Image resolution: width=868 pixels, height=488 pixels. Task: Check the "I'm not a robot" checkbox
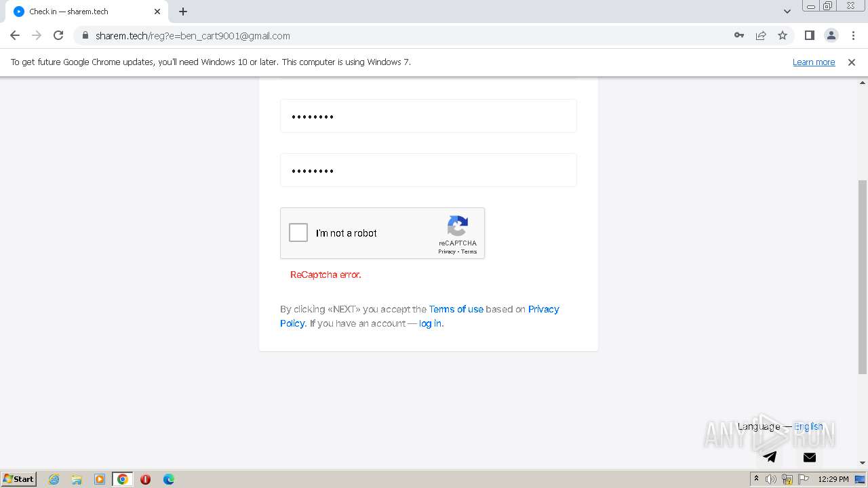click(x=298, y=232)
